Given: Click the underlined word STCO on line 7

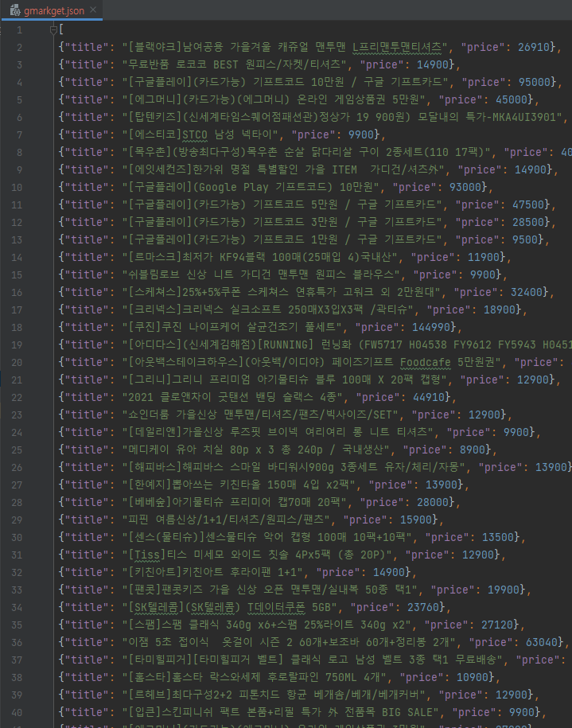Looking at the screenshot, I should [195, 134].
